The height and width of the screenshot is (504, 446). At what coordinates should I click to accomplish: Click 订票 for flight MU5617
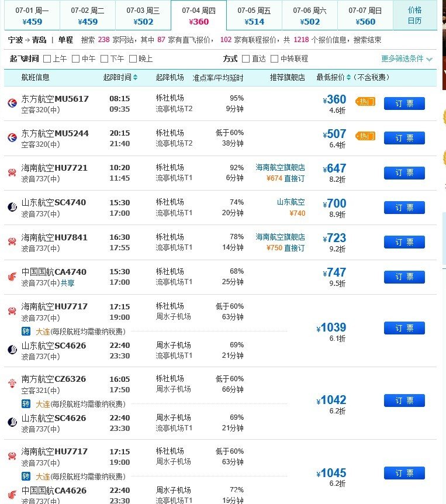tap(404, 103)
